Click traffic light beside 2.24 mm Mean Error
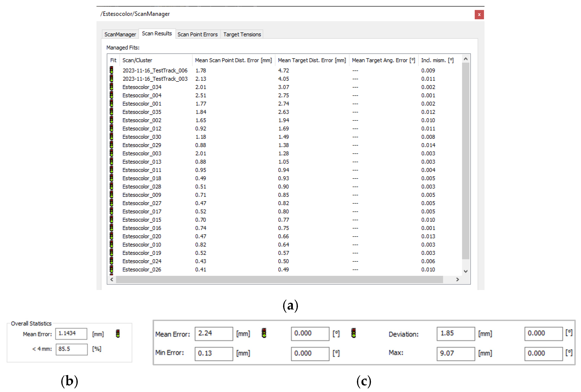The height and width of the screenshot is (392, 581). [x=264, y=333]
